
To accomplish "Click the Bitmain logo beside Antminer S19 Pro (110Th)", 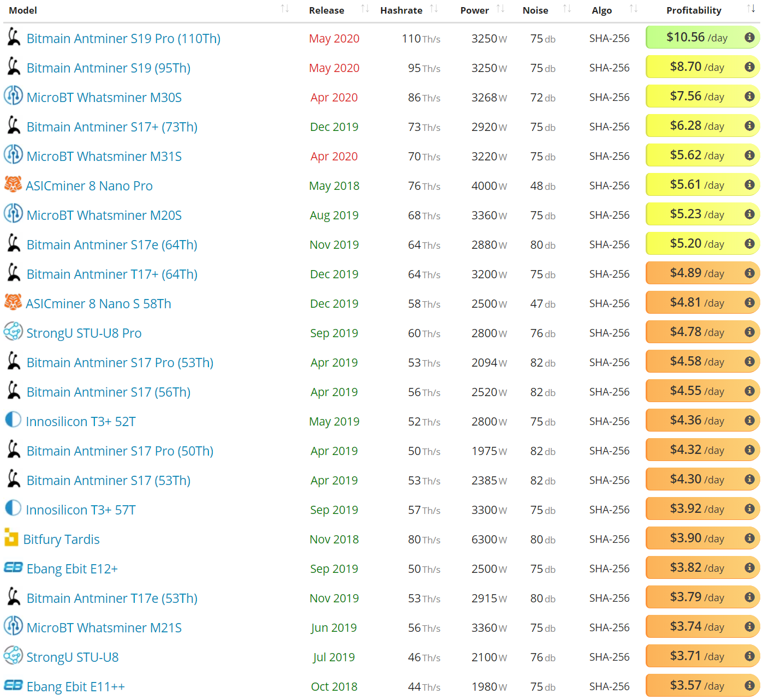I will [14, 37].
